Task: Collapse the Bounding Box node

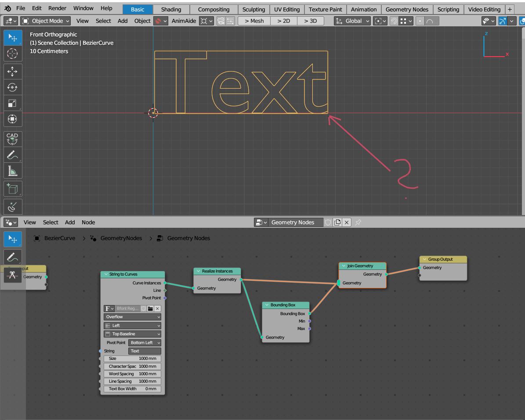Action: (x=267, y=305)
